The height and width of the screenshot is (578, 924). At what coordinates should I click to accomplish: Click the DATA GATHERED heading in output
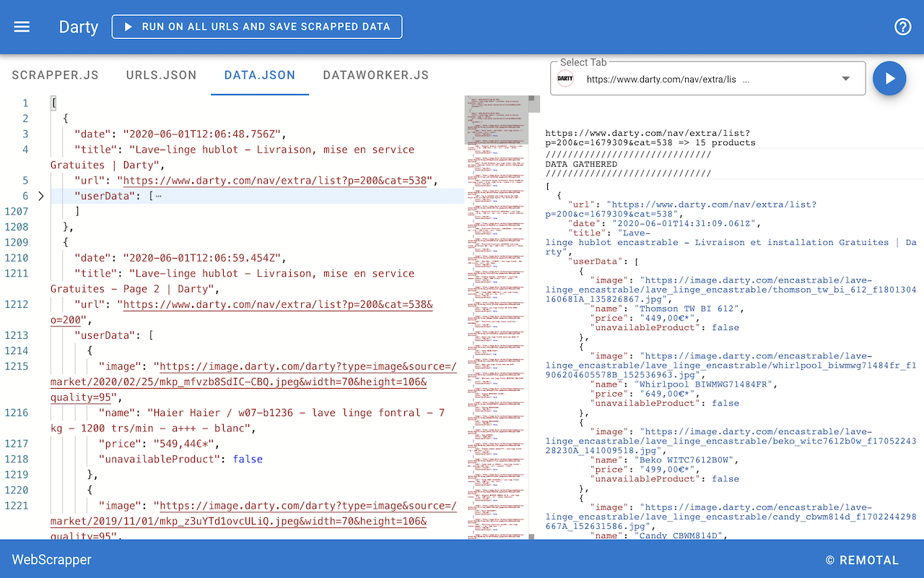pyautogui.click(x=581, y=164)
